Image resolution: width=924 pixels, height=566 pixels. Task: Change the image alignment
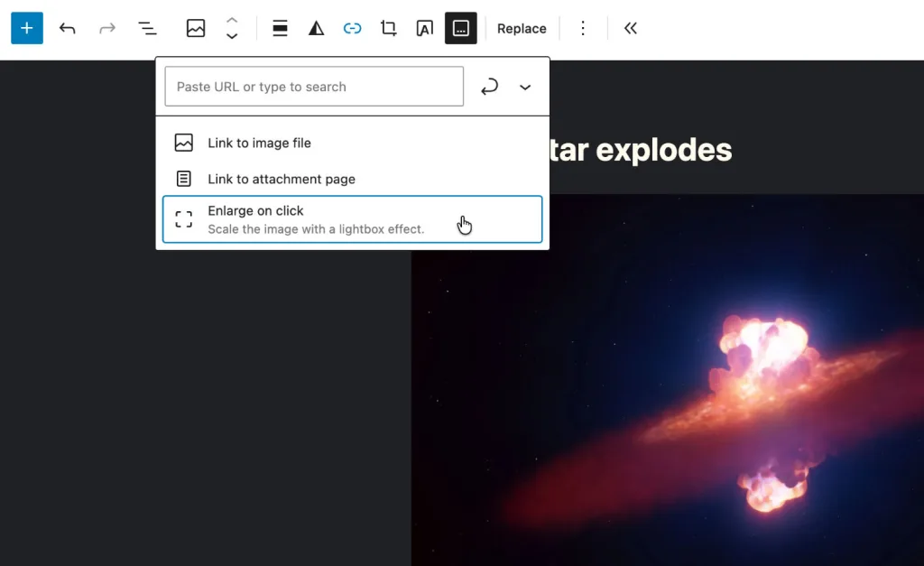coord(280,28)
